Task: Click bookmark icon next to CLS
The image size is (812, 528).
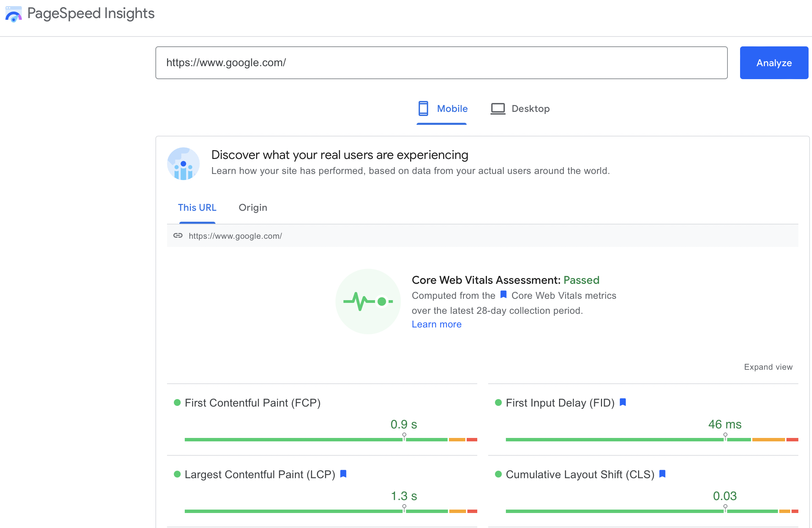Action: coord(662,474)
